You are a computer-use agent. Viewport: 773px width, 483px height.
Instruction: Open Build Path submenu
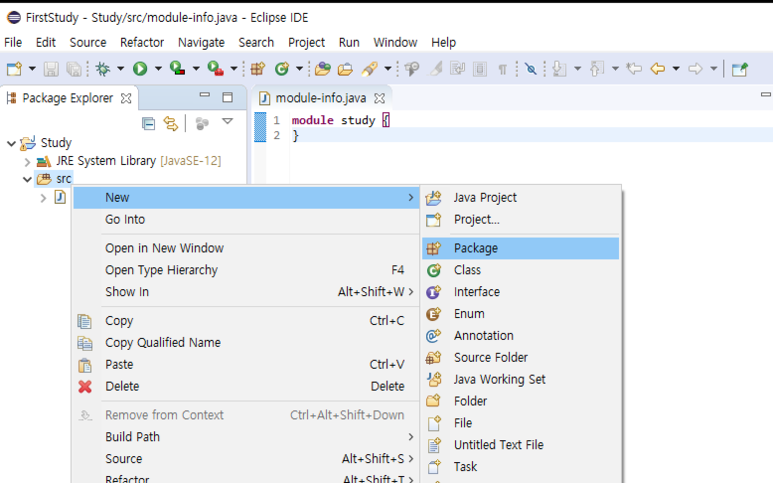pos(246,437)
